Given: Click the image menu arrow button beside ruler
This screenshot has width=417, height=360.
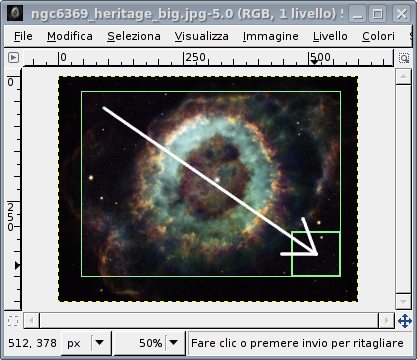Looking at the screenshot, I should point(13,58).
